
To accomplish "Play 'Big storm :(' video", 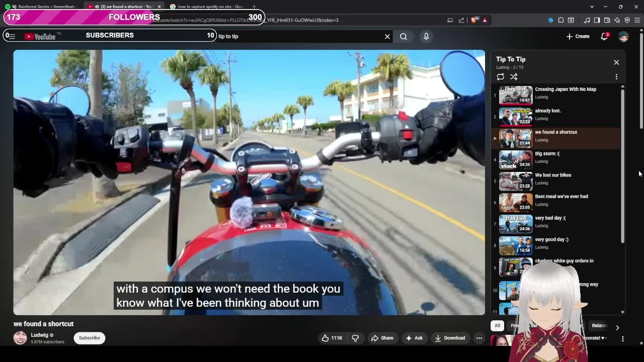I will 555,159.
